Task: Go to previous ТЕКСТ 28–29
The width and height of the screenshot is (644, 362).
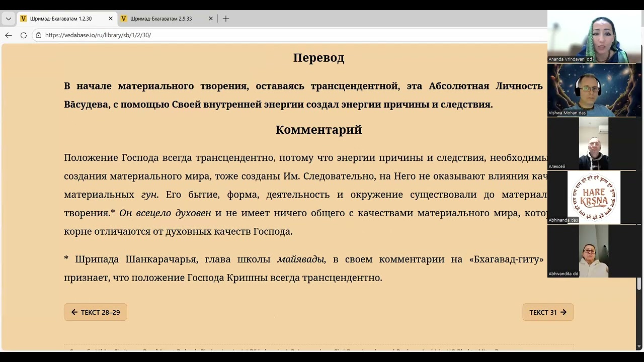Action: [96, 312]
